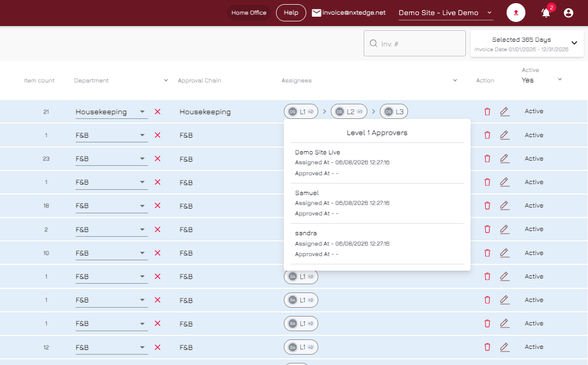Image resolution: width=588 pixels, height=365 pixels.
Task: Click the Housekeeping approval chain text
Action: point(205,112)
